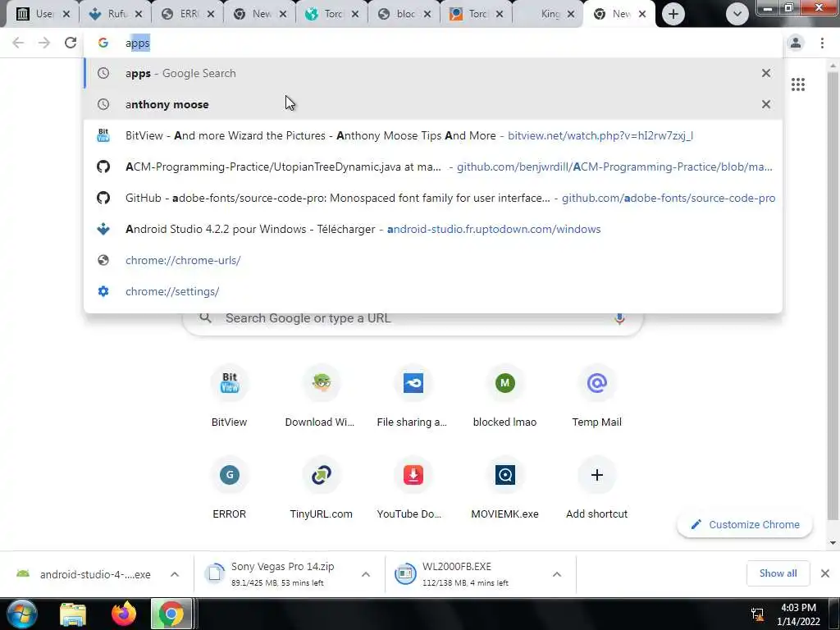Open the ACM-Programming-Practice GitHub suggestion
840x630 pixels.
click(x=433, y=167)
